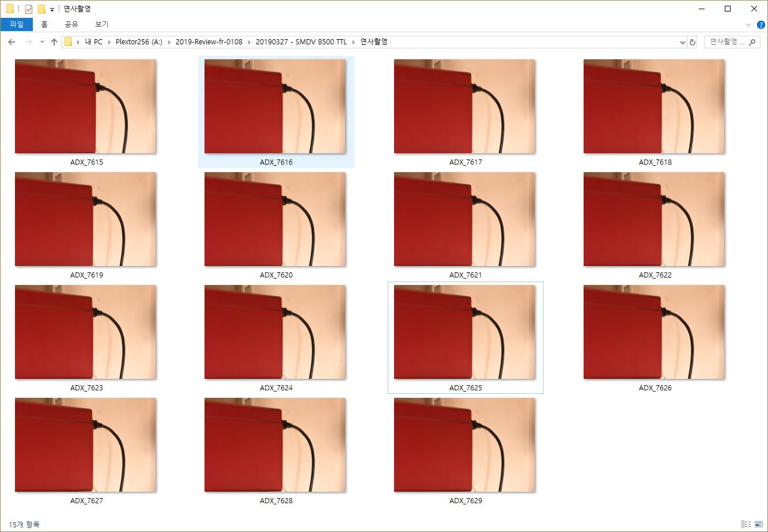Open the Help question mark icon
This screenshot has height=532, width=768.
tap(760, 25)
